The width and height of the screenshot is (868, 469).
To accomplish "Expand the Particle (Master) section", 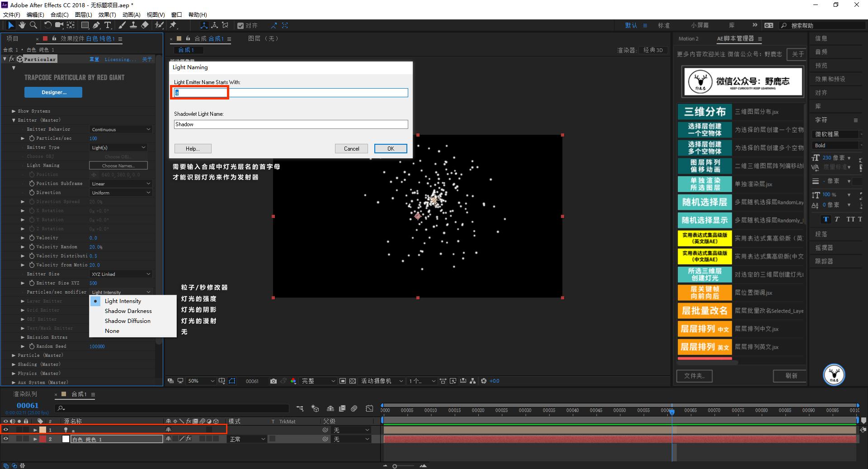I will tap(14, 355).
